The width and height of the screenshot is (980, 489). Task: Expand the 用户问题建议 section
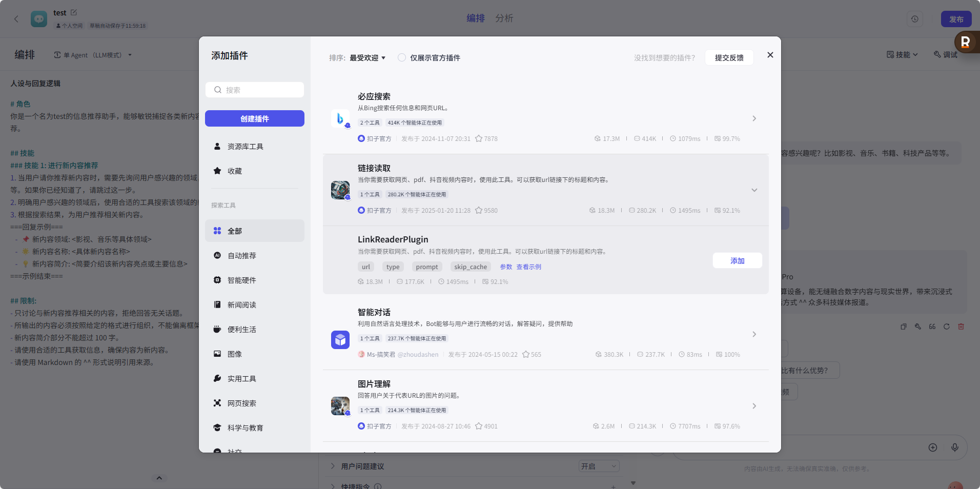point(333,466)
